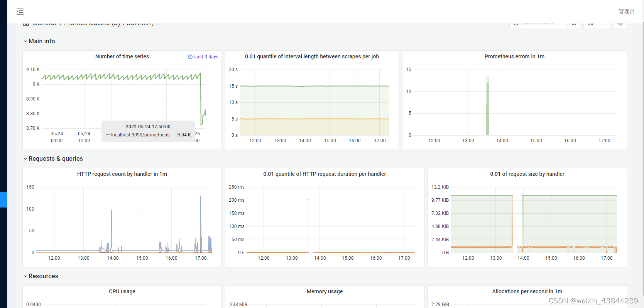Open the Number of time series panel menu

pos(122,56)
